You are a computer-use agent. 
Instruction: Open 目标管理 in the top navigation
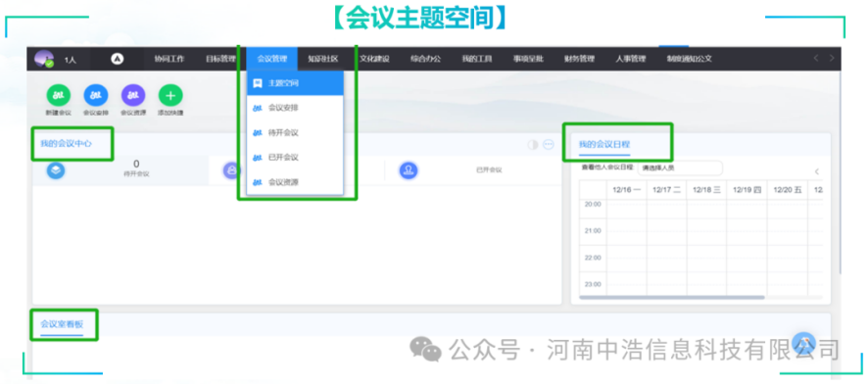[x=220, y=59]
